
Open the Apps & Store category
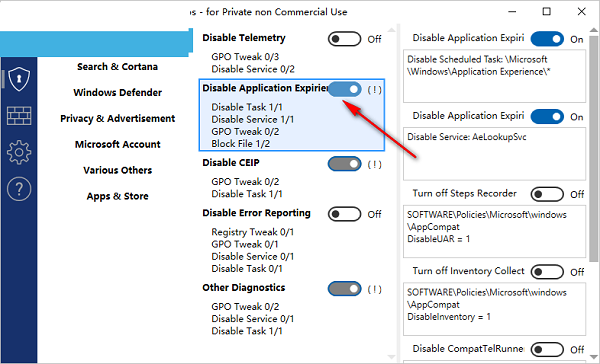point(117,196)
